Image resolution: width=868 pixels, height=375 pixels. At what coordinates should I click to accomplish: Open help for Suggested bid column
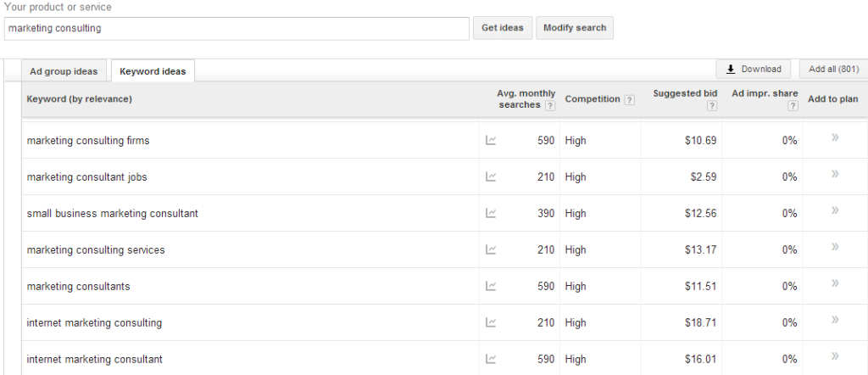(712, 106)
